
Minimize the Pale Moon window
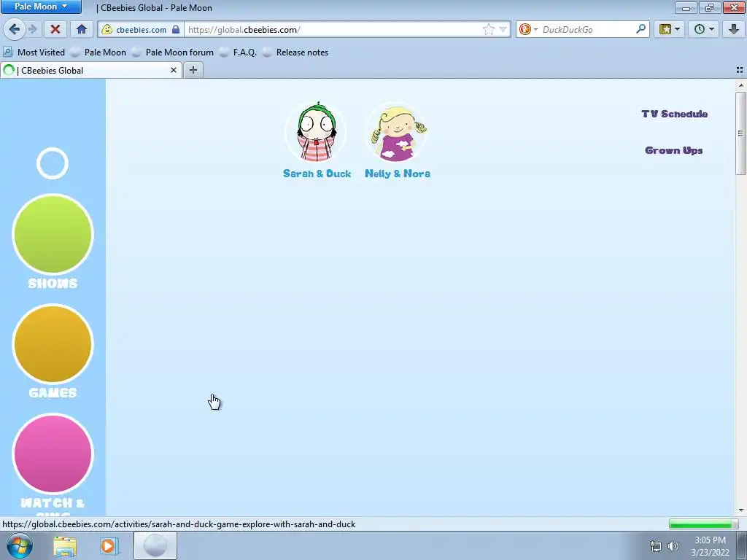pos(686,7)
